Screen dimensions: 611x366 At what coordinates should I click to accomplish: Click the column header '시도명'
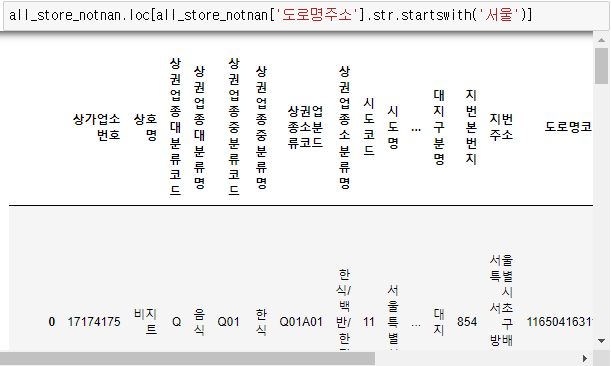[x=393, y=127]
